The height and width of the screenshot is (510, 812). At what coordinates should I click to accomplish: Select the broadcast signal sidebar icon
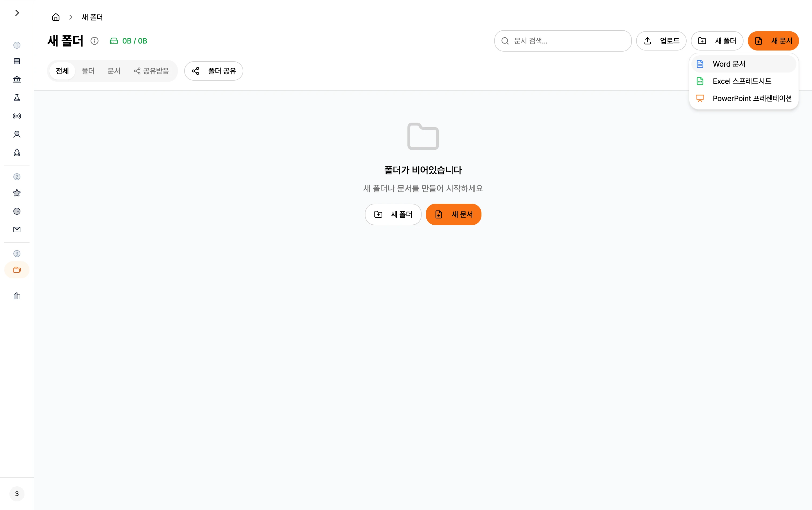coord(17,116)
